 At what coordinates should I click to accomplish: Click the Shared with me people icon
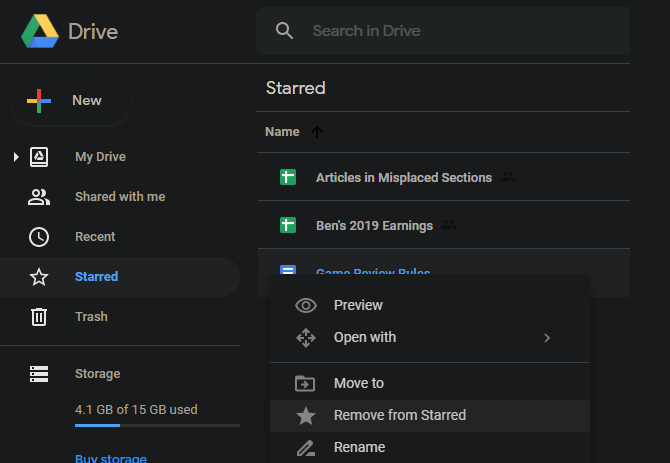39,197
